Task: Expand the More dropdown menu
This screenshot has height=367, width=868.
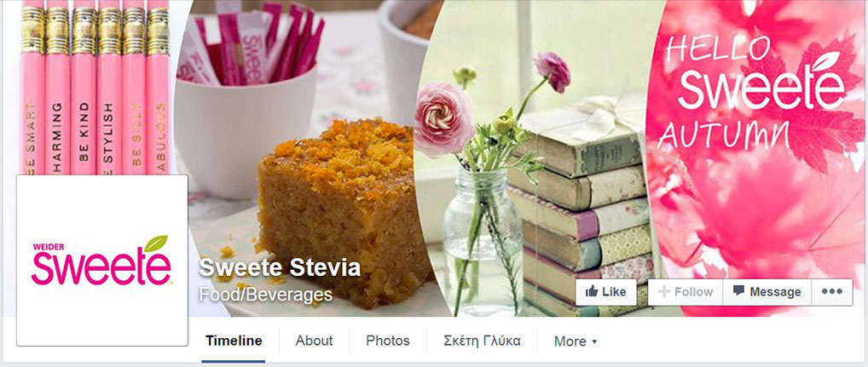Action: pyautogui.click(x=576, y=341)
